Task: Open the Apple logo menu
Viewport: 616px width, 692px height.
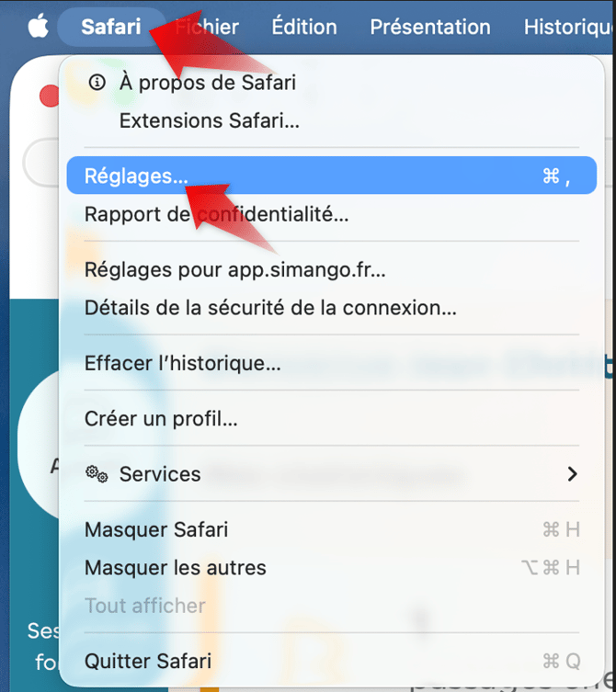Action: click(38, 26)
